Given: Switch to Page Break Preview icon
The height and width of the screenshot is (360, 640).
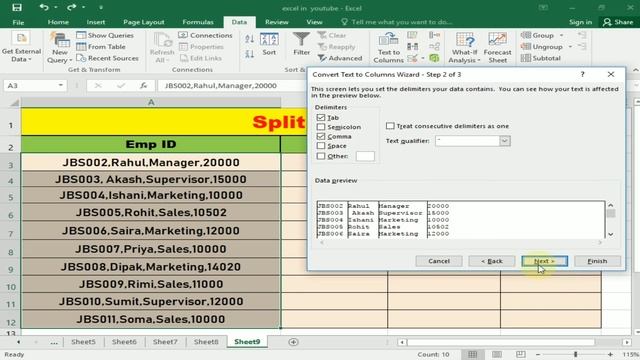Looking at the screenshot, I should 520,354.
